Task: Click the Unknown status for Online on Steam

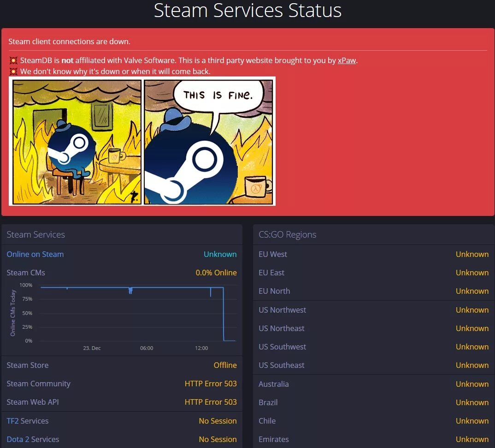Action: (220, 254)
